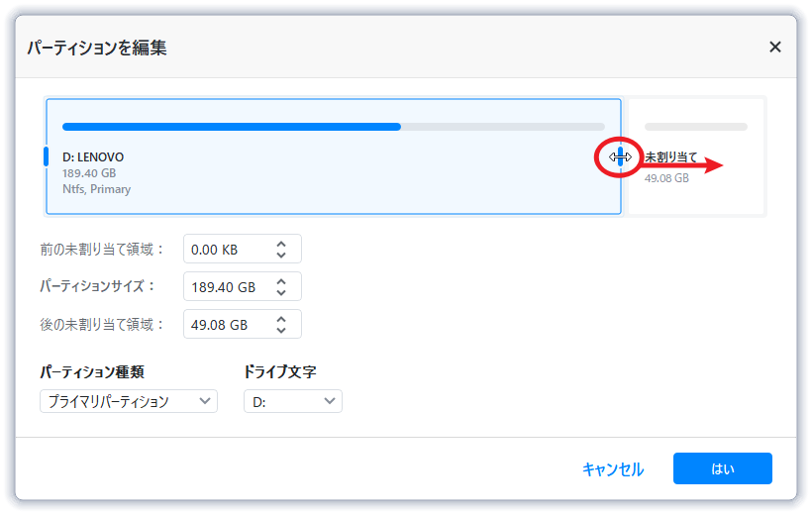
Task: Open the drive letter D: dropdown
Action: pyautogui.click(x=292, y=401)
